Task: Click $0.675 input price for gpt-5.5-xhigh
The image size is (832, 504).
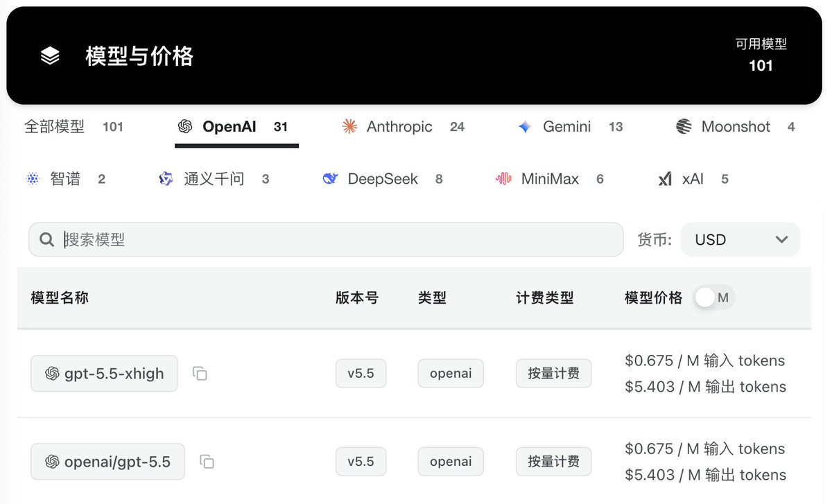Action: [705, 360]
